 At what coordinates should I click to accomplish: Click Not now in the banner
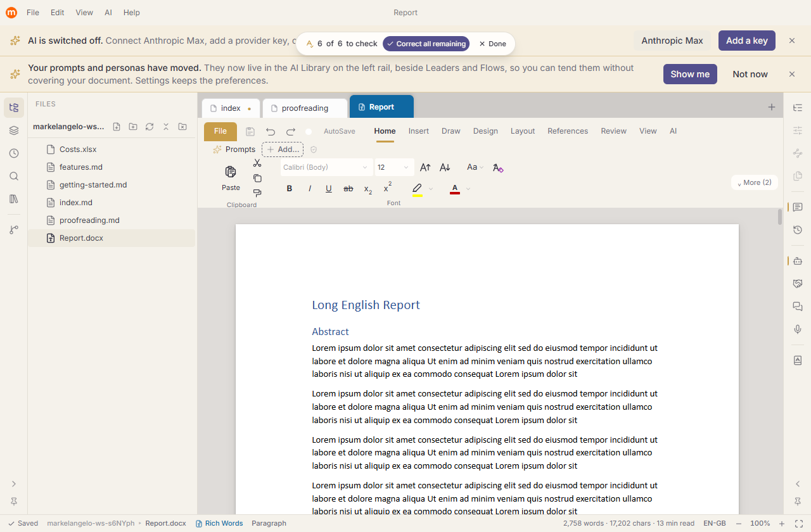pyautogui.click(x=750, y=74)
